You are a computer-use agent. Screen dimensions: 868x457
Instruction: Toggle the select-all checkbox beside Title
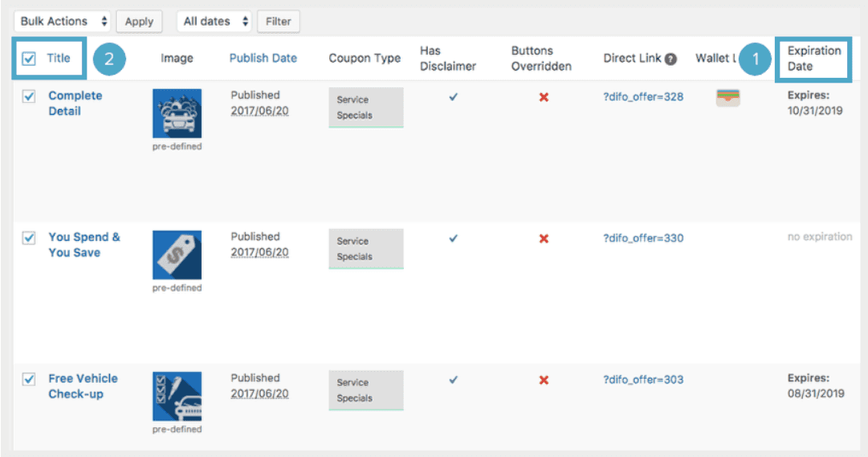click(x=29, y=58)
